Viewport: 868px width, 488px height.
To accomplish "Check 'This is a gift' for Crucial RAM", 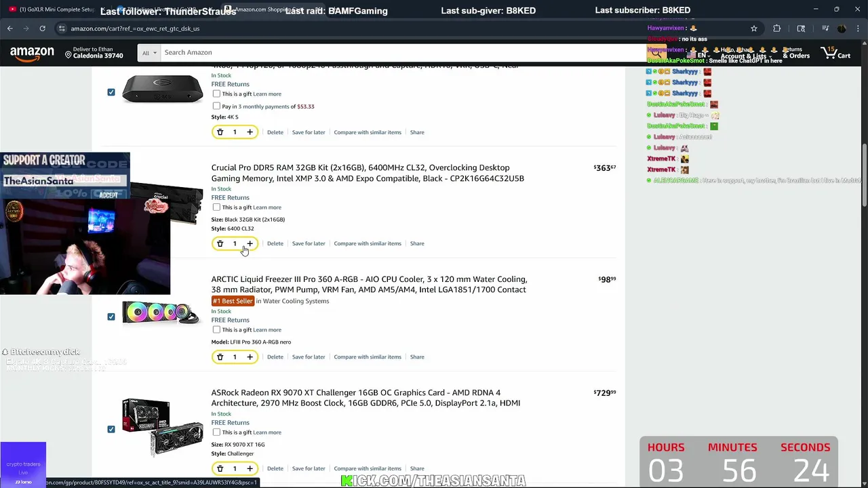I will [216, 207].
